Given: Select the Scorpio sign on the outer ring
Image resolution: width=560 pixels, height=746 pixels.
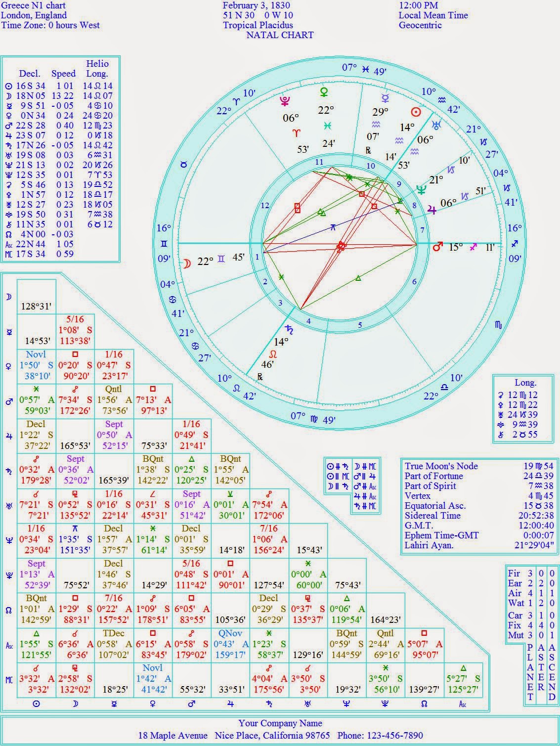Looking at the screenshot, I should [x=498, y=325].
